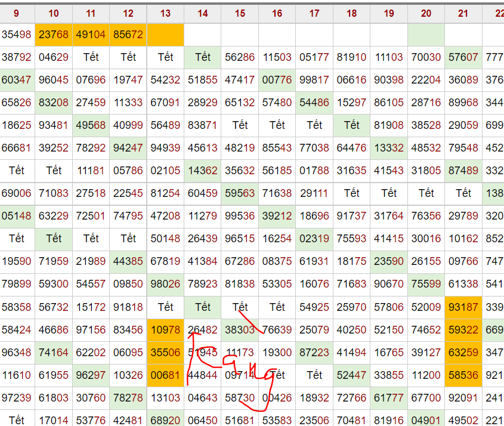Select green cell with value 83208
The image size is (504, 426).
(x=54, y=102)
